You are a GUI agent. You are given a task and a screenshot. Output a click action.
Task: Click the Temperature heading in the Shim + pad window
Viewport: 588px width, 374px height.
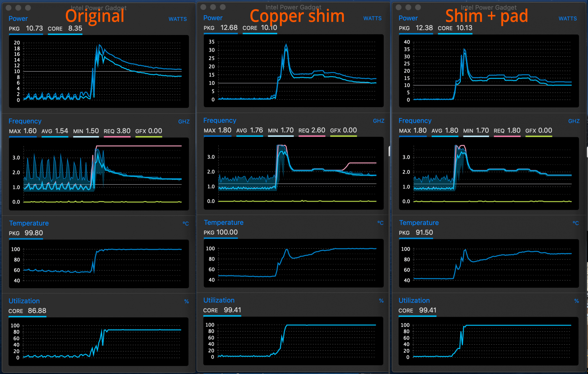click(x=419, y=223)
